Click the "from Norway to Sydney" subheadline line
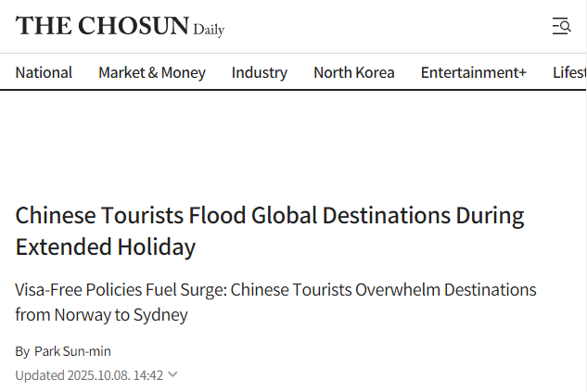 pyautogui.click(x=101, y=314)
